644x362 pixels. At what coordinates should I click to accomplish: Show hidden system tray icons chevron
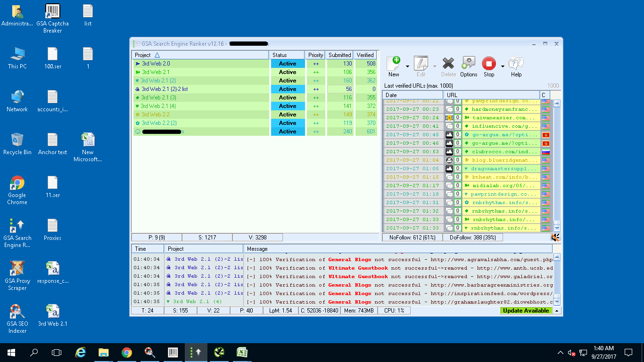coord(560,352)
